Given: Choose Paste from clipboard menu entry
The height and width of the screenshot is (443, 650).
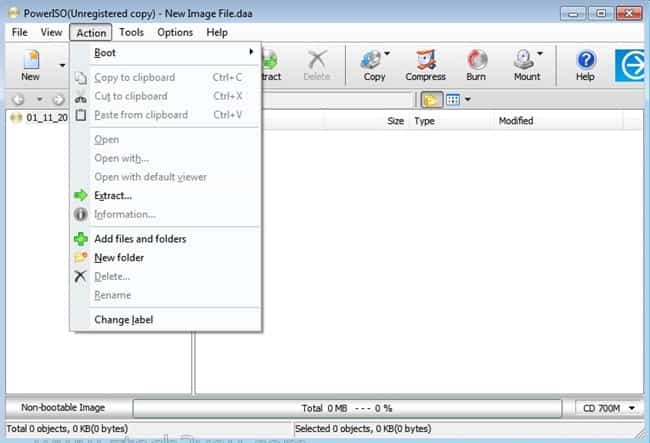Looking at the screenshot, I should pyautogui.click(x=166, y=115).
